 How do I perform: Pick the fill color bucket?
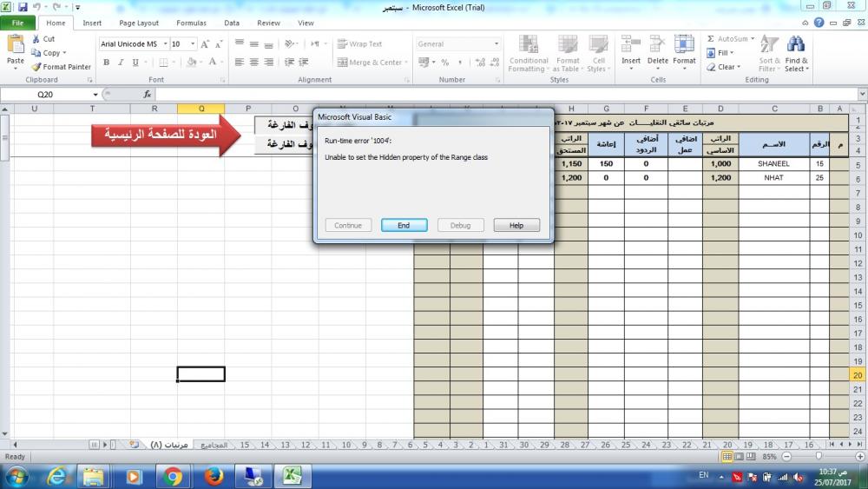coord(192,62)
